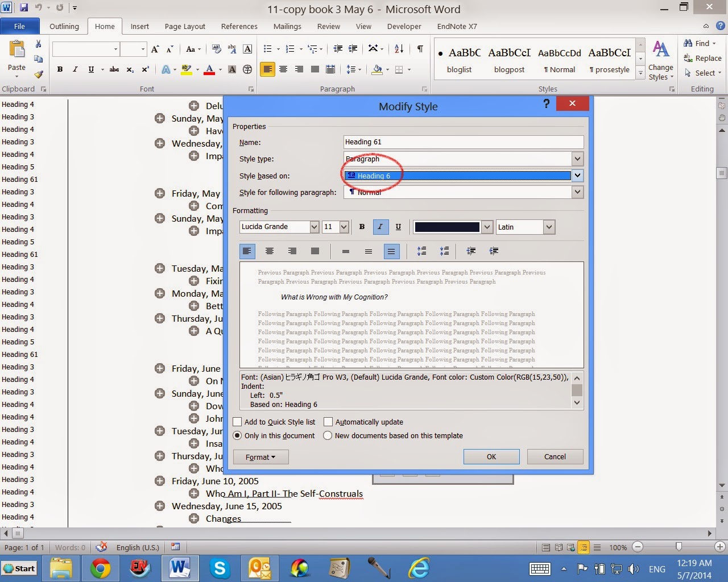
Task: Click the Superscript icon
Action: pyautogui.click(x=146, y=69)
